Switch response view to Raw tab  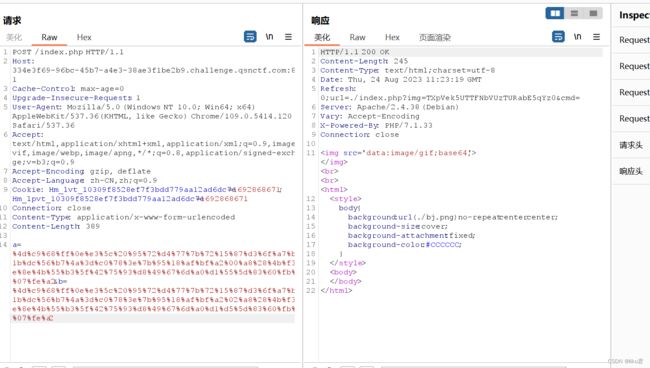tap(357, 37)
